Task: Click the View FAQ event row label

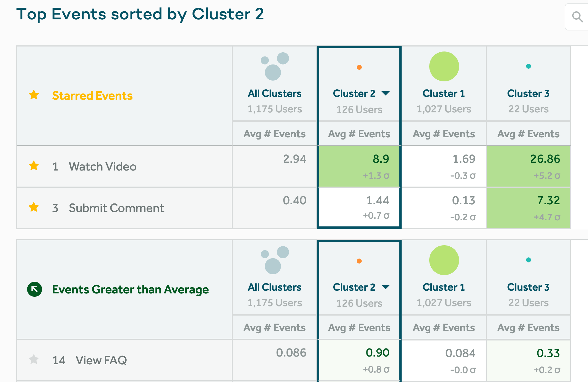Action: [101, 360]
